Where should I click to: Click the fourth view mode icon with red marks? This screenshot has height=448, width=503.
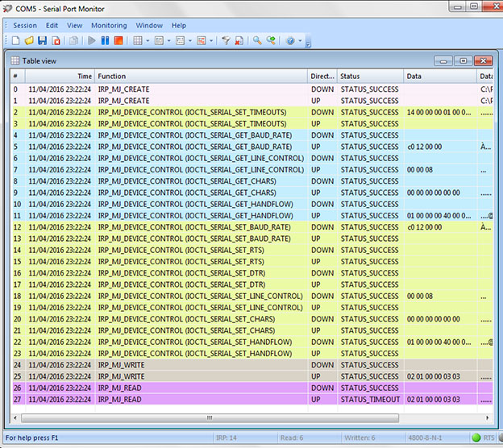click(x=202, y=41)
